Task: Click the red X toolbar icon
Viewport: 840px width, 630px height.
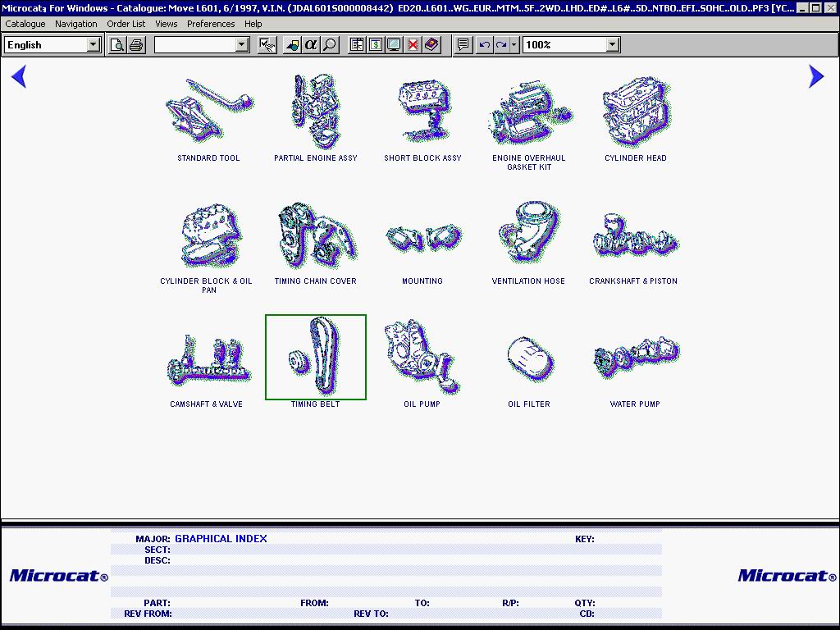Action: tap(413, 45)
